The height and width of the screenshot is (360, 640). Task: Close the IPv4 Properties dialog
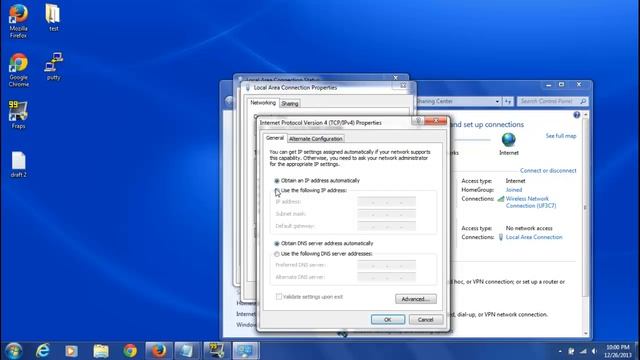[x=436, y=121]
